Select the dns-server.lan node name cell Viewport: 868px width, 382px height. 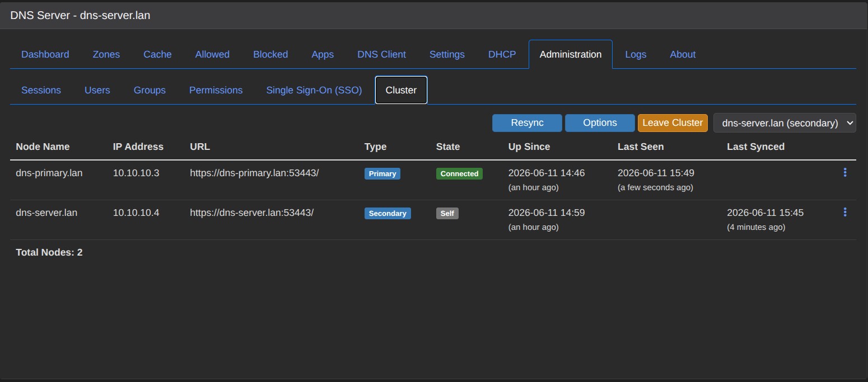point(46,213)
